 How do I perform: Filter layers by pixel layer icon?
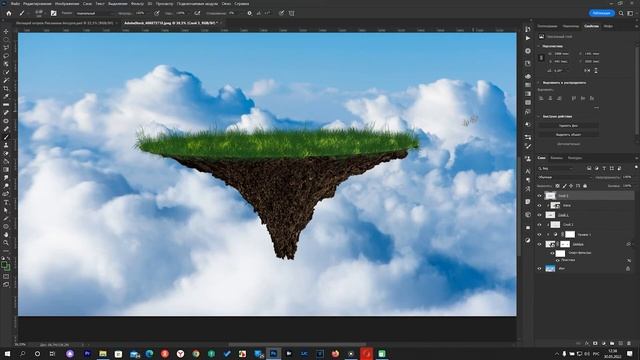589,168
